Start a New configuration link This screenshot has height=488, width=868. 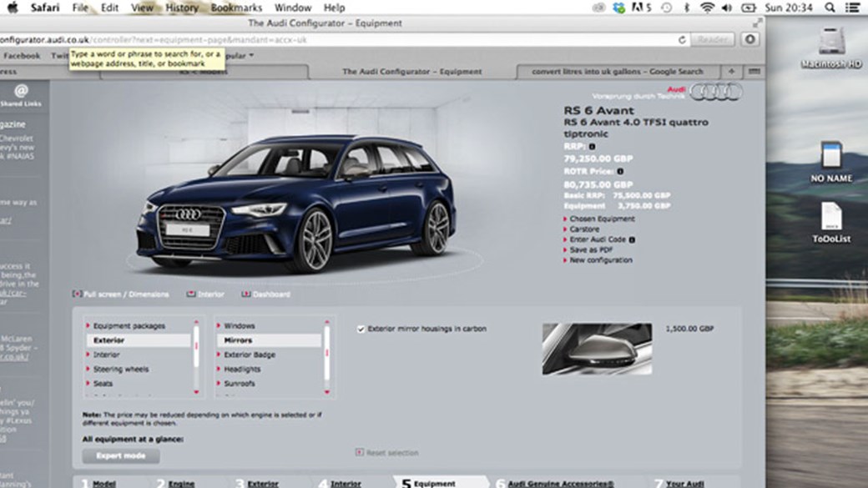tap(601, 260)
